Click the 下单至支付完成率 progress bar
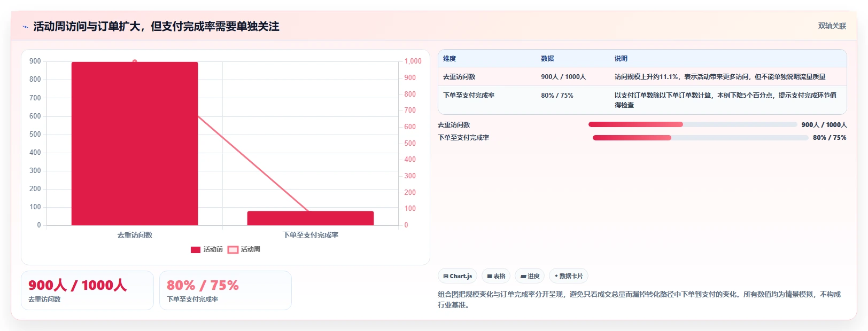This screenshot has height=331, width=868. coord(700,138)
